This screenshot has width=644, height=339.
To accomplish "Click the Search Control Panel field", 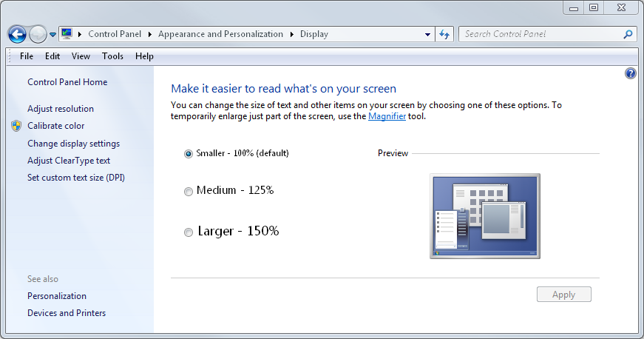I will pos(546,34).
